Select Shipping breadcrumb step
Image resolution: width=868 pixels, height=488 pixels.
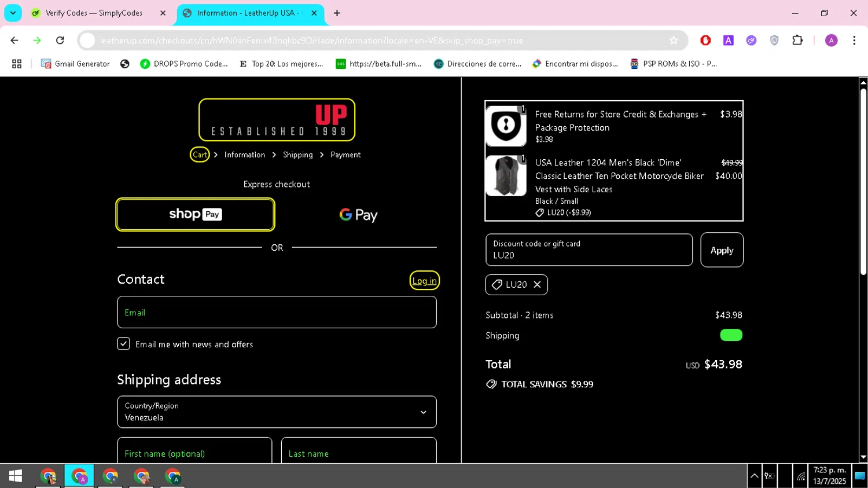click(297, 155)
